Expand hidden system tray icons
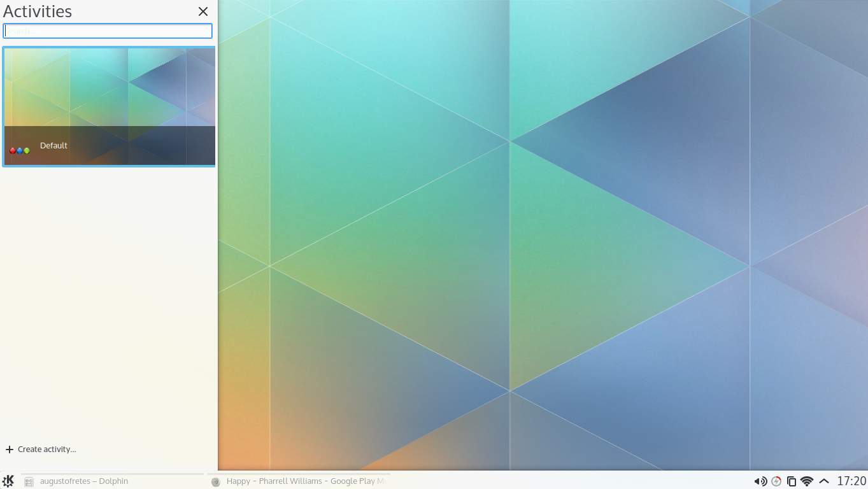The width and height of the screenshot is (868, 489). pyautogui.click(x=824, y=481)
